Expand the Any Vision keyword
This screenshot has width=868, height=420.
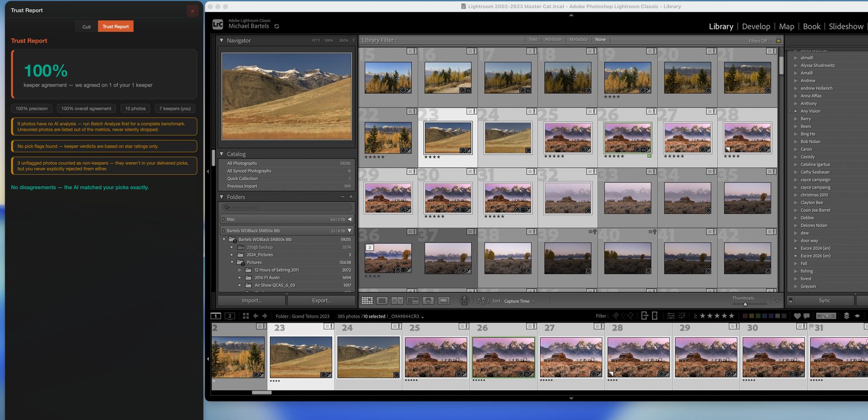(x=796, y=111)
